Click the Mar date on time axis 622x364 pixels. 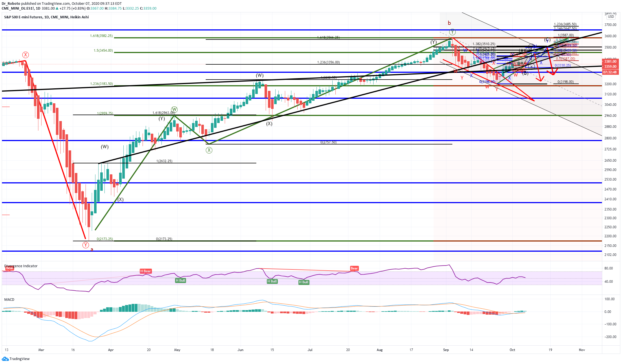[x=41, y=350]
